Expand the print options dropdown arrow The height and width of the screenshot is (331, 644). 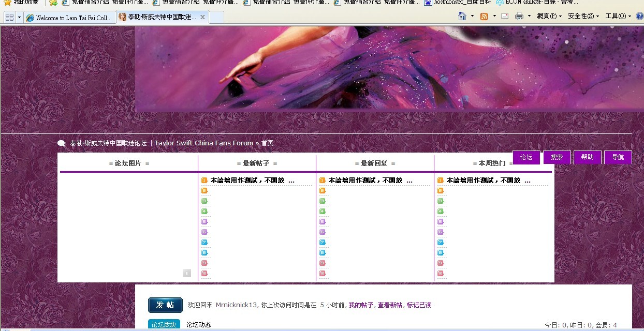[x=529, y=16]
